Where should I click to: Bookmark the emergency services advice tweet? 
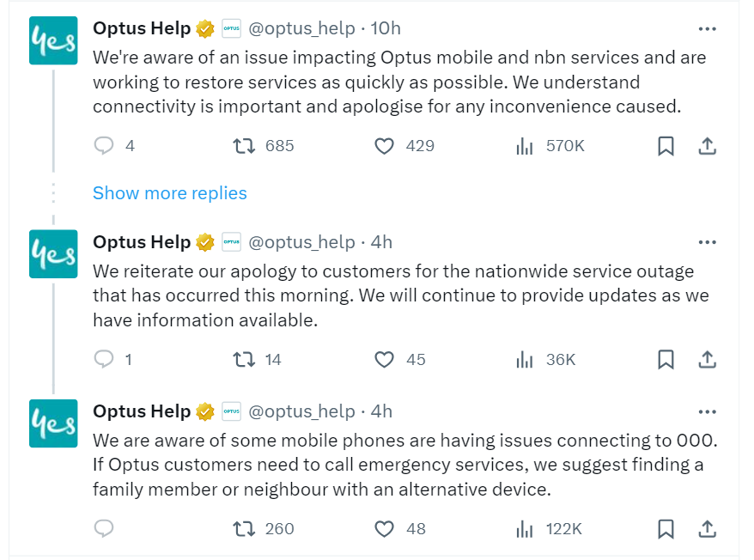point(666,529)
